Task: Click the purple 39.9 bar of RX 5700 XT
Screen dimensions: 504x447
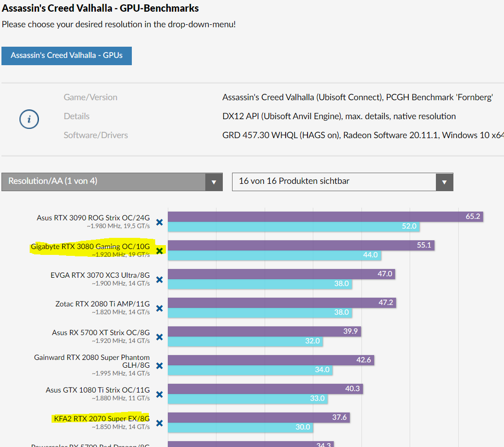Action: pos(264,331)
